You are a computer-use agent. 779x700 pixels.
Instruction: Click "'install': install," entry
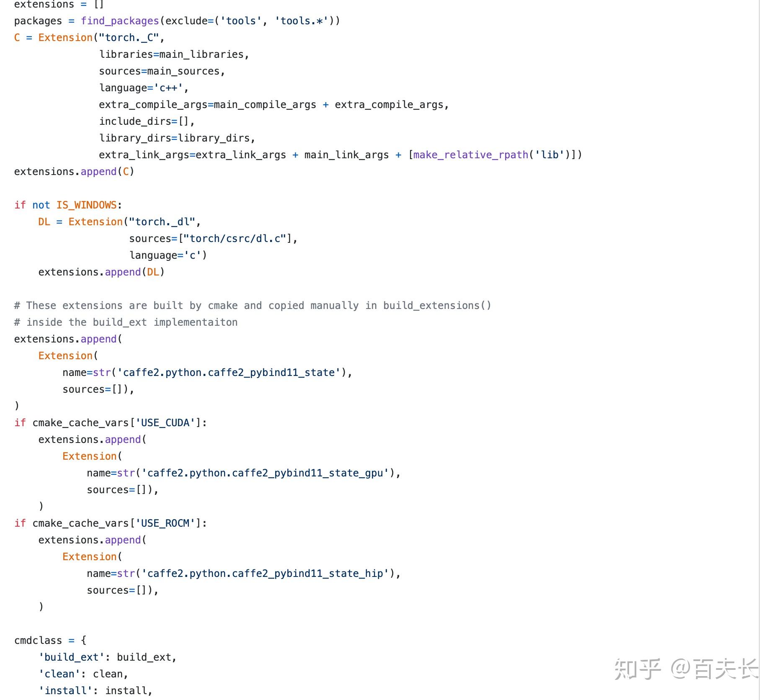(x=95, y=691)
